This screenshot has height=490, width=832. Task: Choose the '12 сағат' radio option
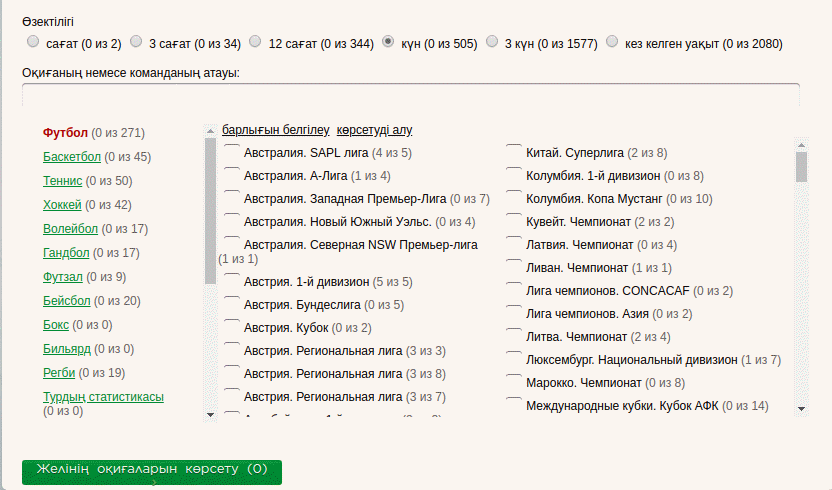(255, 42)
